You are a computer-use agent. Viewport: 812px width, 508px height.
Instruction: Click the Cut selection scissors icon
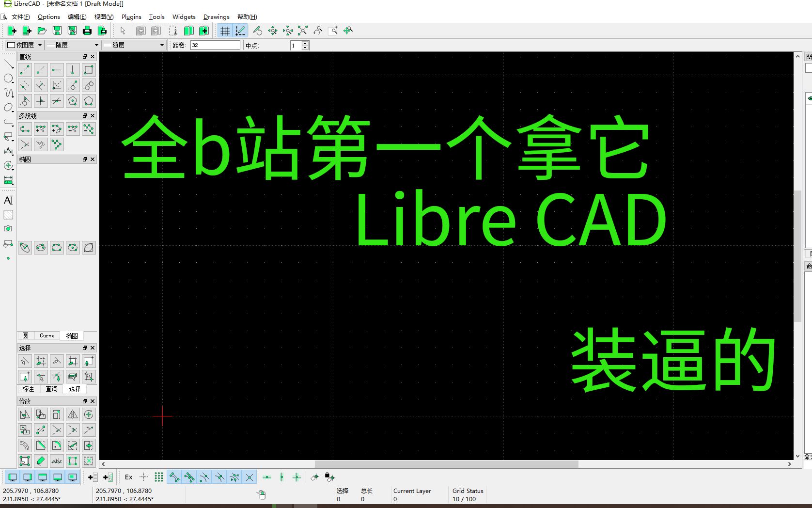173,31
